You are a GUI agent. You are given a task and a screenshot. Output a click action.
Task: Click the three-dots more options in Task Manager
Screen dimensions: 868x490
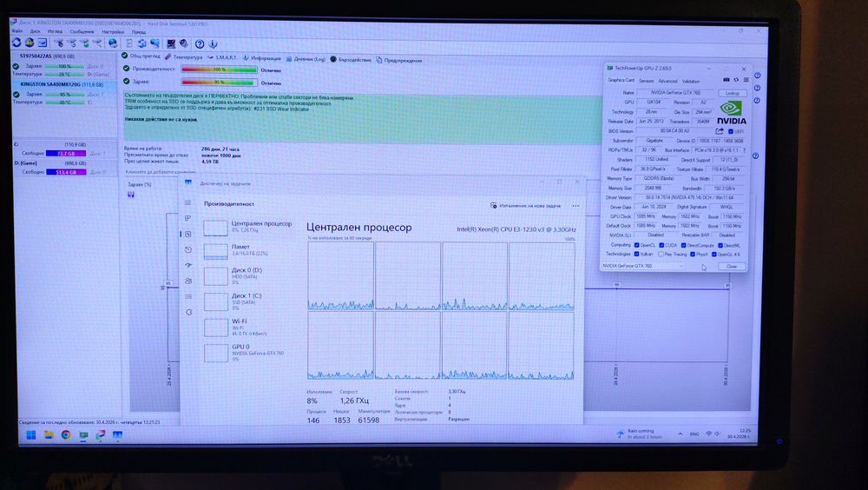(x=575, y=206)
